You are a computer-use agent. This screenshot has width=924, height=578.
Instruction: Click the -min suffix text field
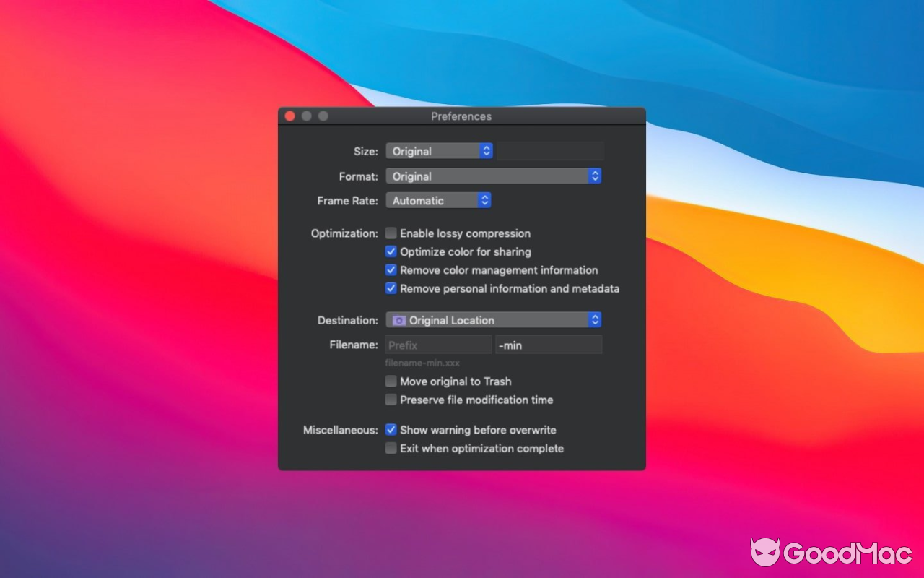click(549, 345)
